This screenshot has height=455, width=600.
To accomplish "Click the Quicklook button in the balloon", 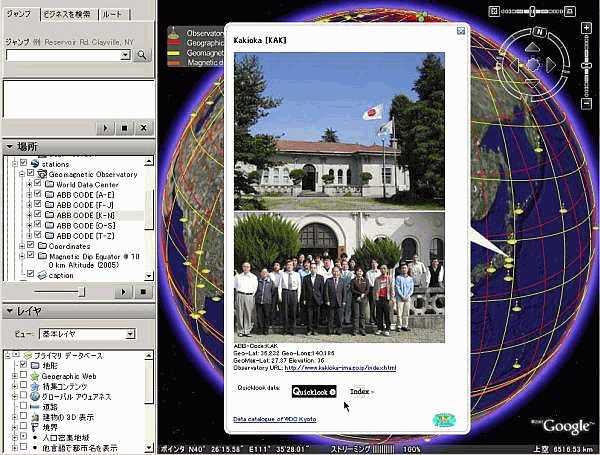I will pos(314,391).
